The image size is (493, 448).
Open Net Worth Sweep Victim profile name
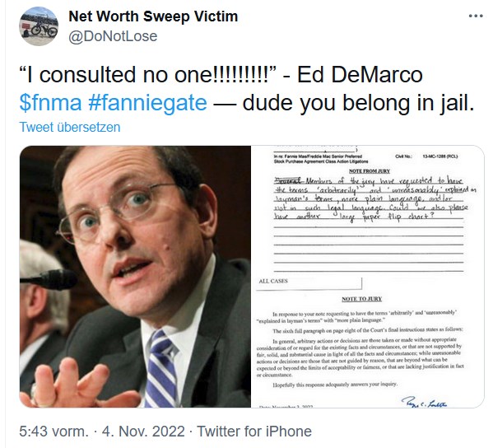tap(153, 16)
